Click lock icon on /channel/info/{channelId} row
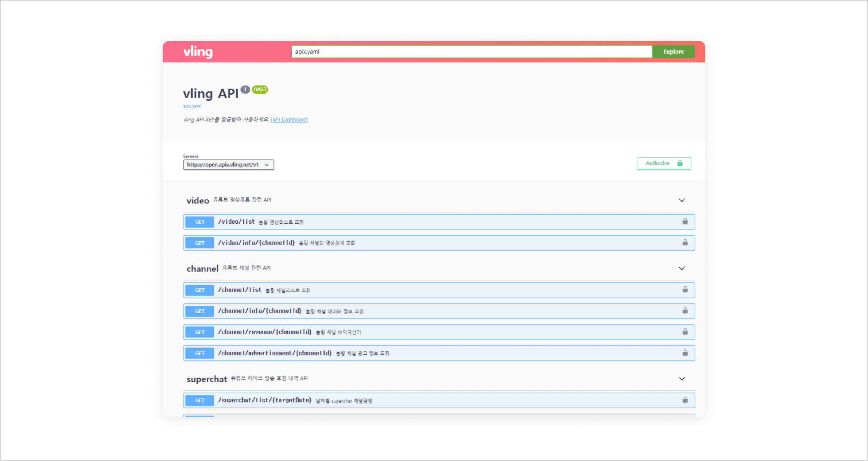Viewport: 868px width, 461px height. pos(685,311)
